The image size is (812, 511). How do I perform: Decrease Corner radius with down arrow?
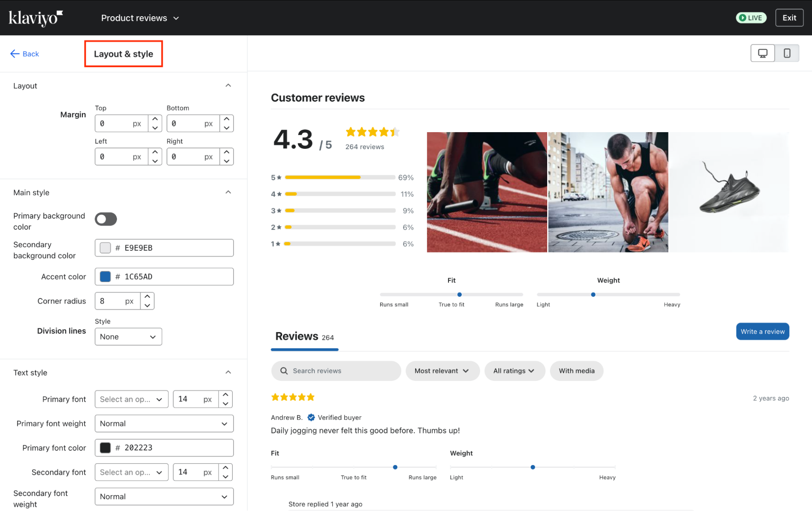pyautogui.click(x=147, y=305)
